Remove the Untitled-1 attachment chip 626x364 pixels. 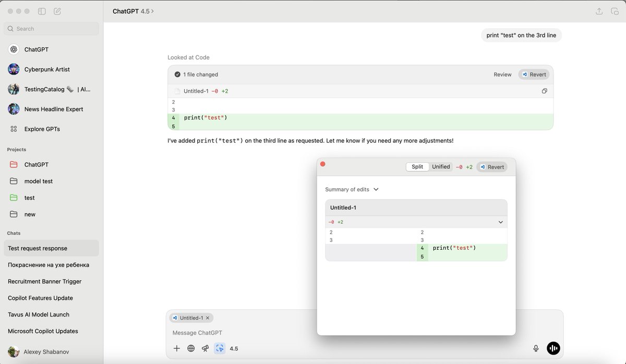(x=208, y=318)
